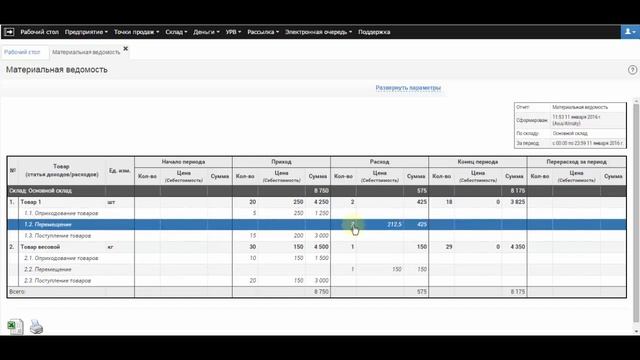Click the Материальная ведомость page heading
The height and width of the screenshot is (360, 640).
click(x=57, y=70)
